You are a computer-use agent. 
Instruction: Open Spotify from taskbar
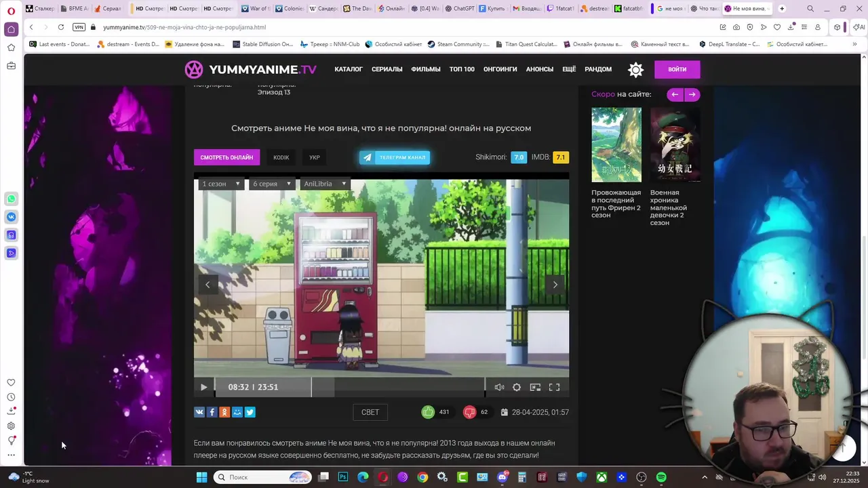pos(661,477)
